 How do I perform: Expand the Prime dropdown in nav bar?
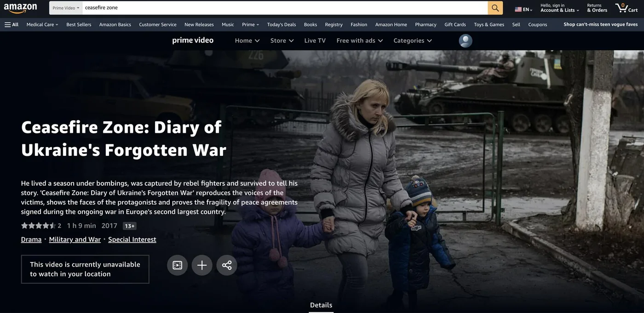click(x=251, y=24)
